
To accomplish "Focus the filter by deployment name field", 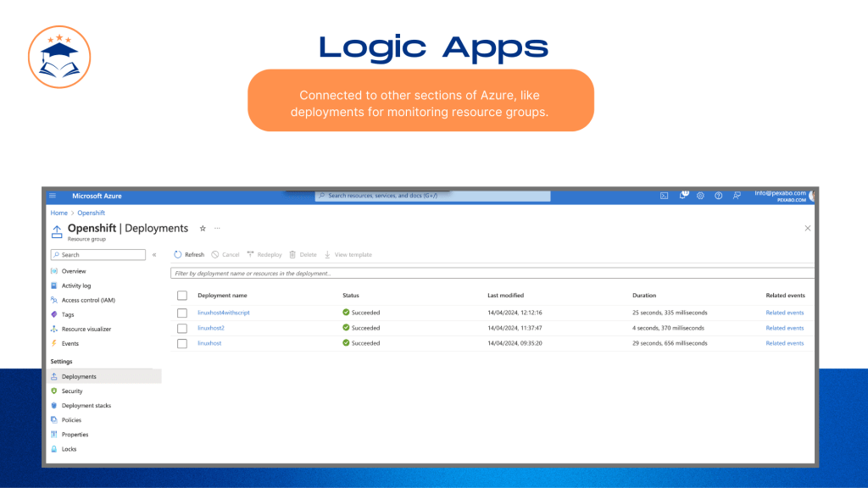I will click(492, 274).
